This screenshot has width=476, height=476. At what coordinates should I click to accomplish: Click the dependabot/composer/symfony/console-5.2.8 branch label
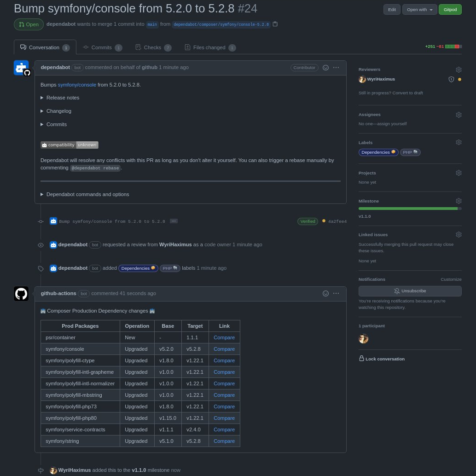(x=221, y=24)
